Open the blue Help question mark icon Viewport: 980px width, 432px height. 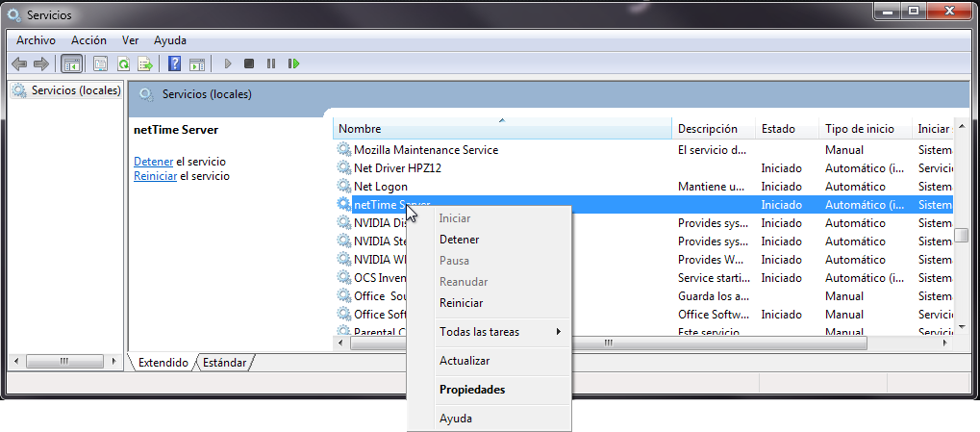point(175,64)
